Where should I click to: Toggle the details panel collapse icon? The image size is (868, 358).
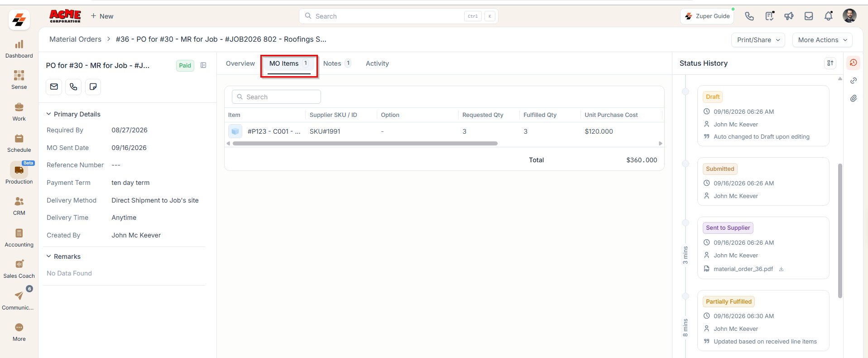pyautogui.click(x=203, y=65)
